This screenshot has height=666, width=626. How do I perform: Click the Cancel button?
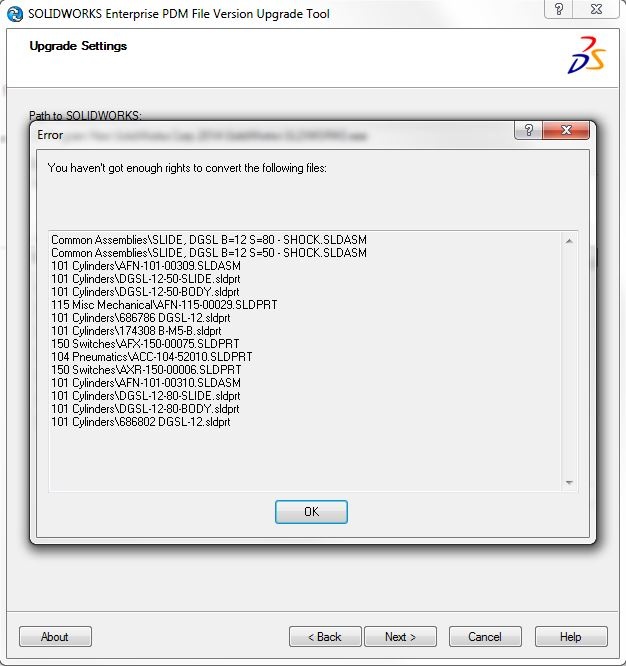[x=485, y=636]
